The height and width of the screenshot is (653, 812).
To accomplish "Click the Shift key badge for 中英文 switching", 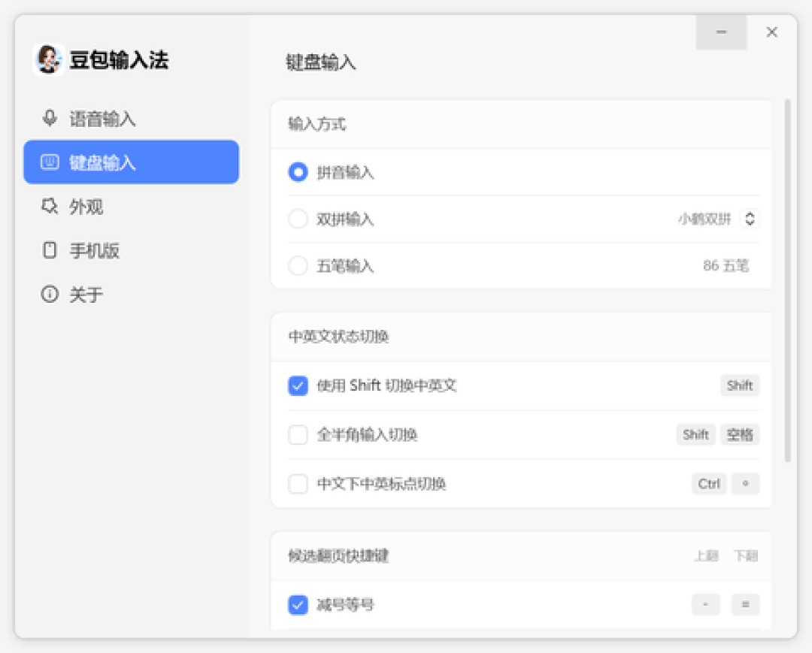I will (740, 385).
